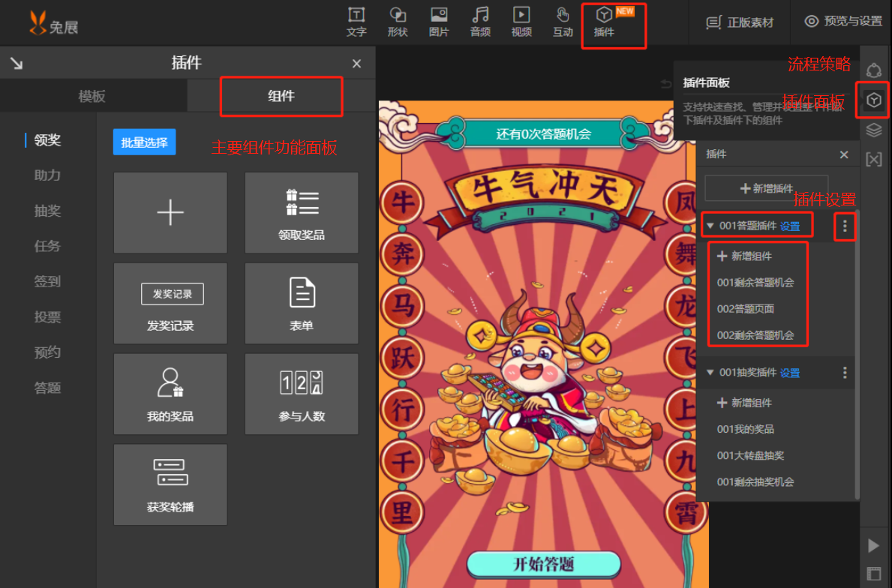The height and width of the screenshot is (588, 892).
Task: Click the plugin list panel scrollbar
Action: 857,355
